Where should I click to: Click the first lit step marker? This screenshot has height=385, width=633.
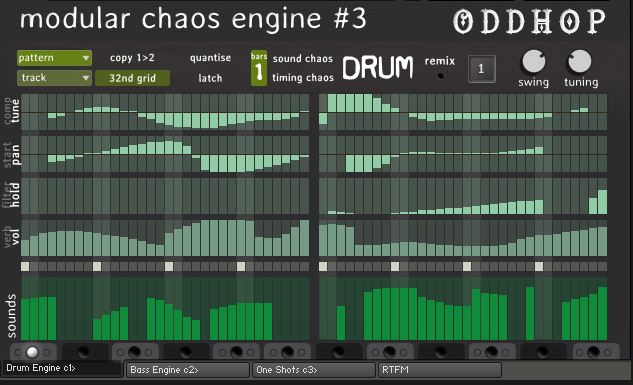pos(25,266)
